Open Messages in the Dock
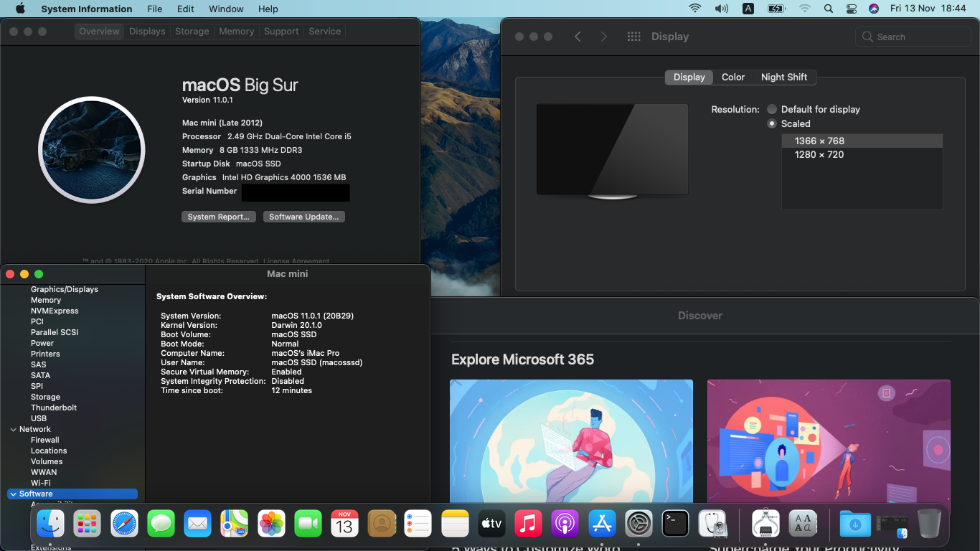The height and width of the screenshot is (551, 980). point(161,524)
